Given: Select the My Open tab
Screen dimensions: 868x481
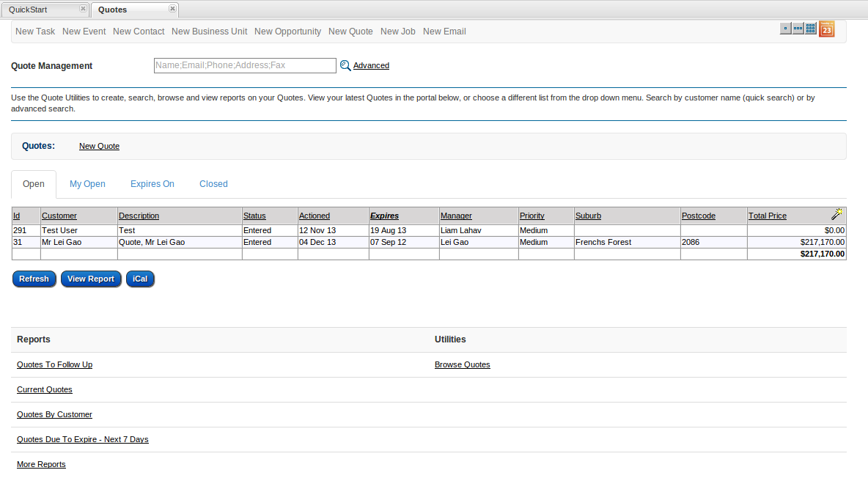Looking at the screenshot, I should click(x=87, y=184).
